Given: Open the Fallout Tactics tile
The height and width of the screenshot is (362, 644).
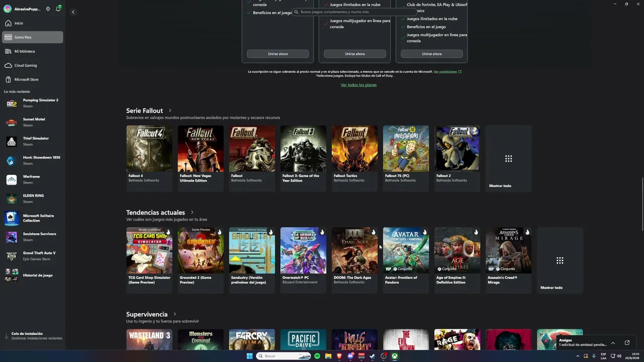Looking at the screenshot, I should pos(355,158).
